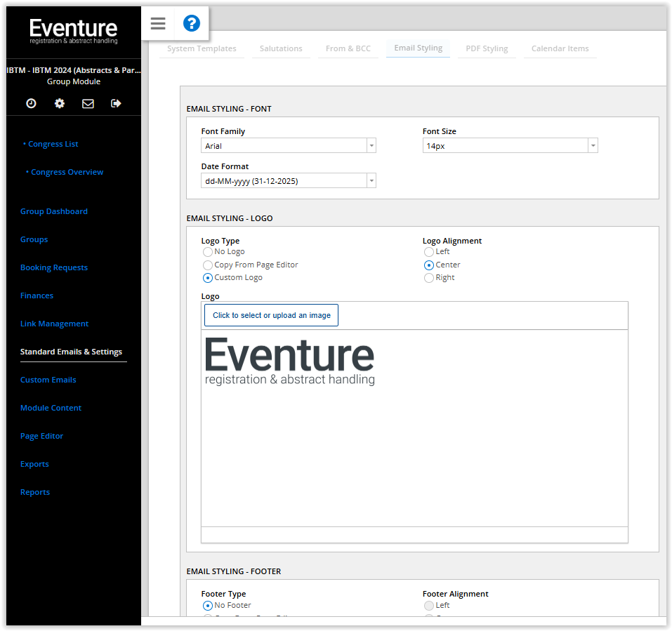This screenshot has height=631, width=672.
Task: Open Exports in the sidebar
Action: pos(34,464)
